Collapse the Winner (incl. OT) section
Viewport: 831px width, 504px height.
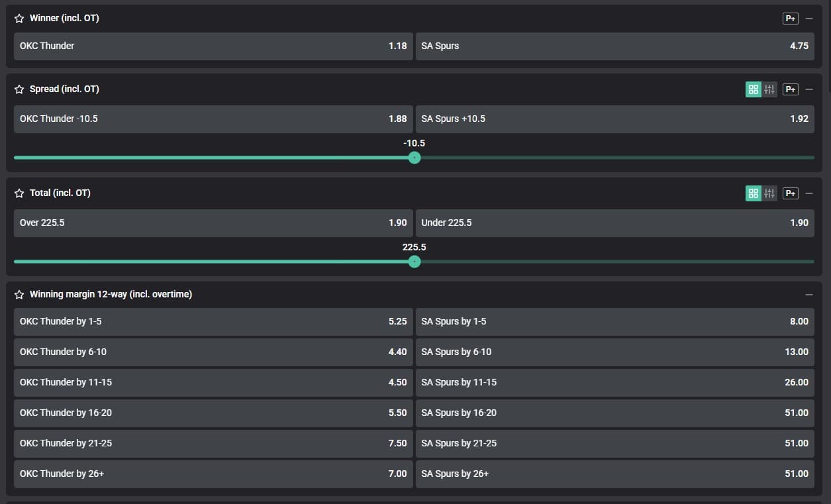[809, 19]
